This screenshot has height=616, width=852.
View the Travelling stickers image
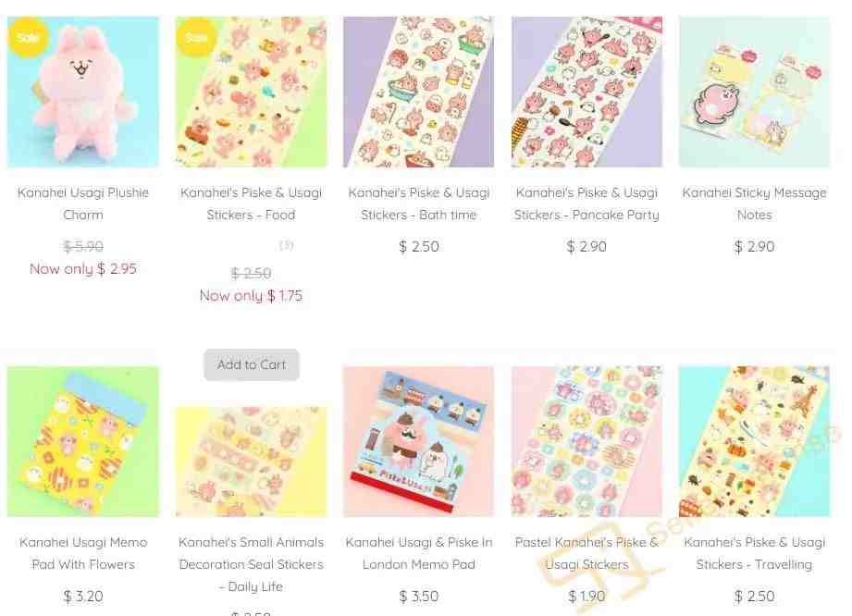[754, 441]
